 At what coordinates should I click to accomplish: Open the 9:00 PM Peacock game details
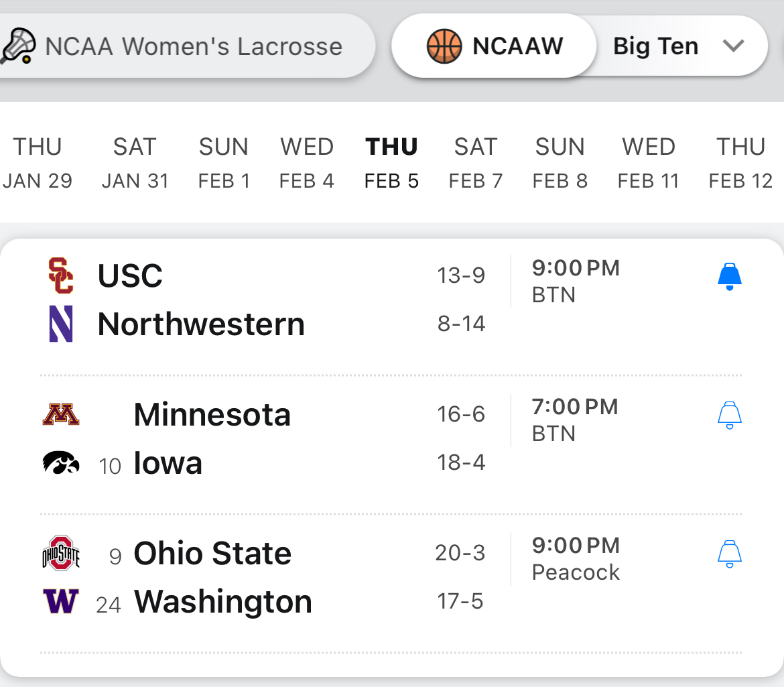click(x=576, y=558)
